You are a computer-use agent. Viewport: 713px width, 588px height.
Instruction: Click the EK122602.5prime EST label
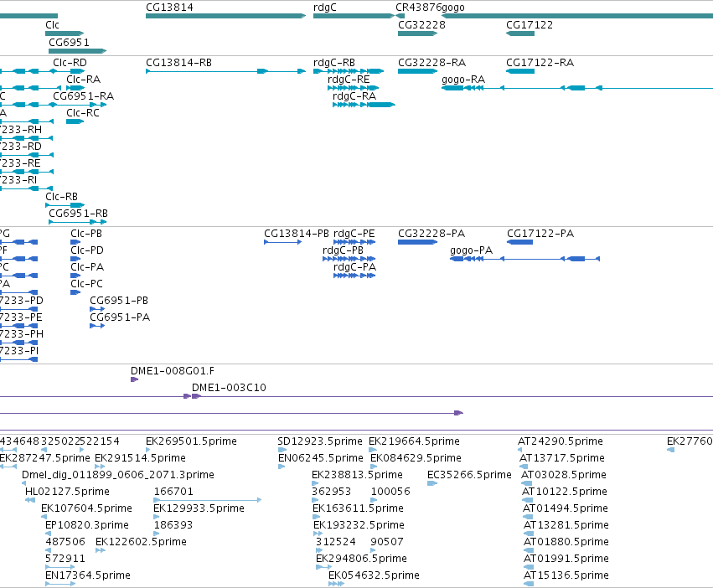(x=141, y=543)
